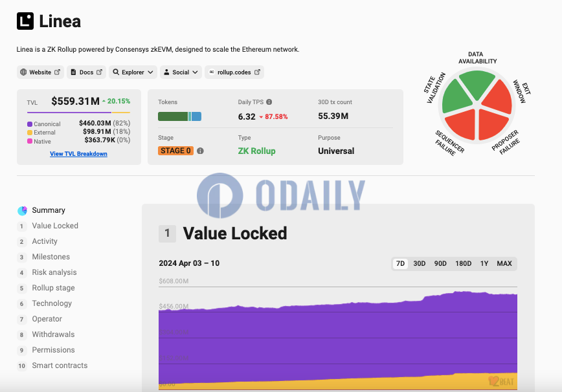Click the Universal purpose value

coord(336,151)
